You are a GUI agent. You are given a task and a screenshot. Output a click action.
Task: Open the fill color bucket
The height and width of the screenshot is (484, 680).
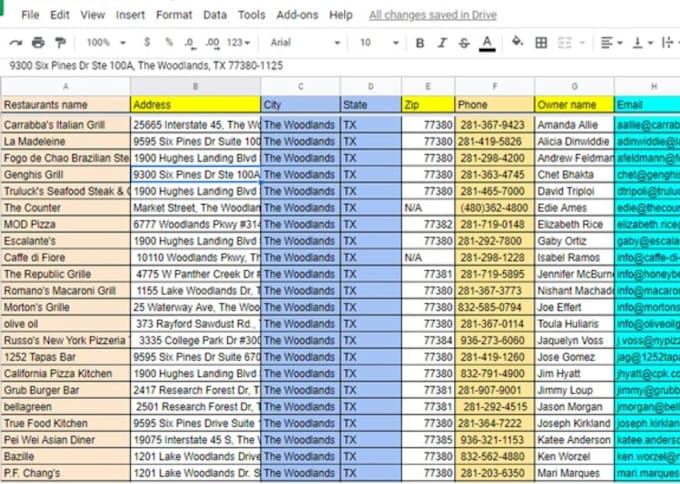517,42
